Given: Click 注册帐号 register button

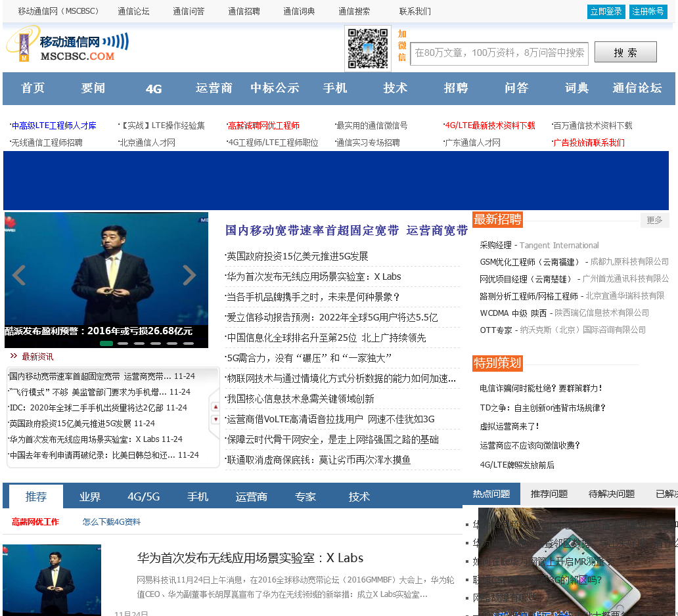Looking at the screenshot, I should (648, 12).
